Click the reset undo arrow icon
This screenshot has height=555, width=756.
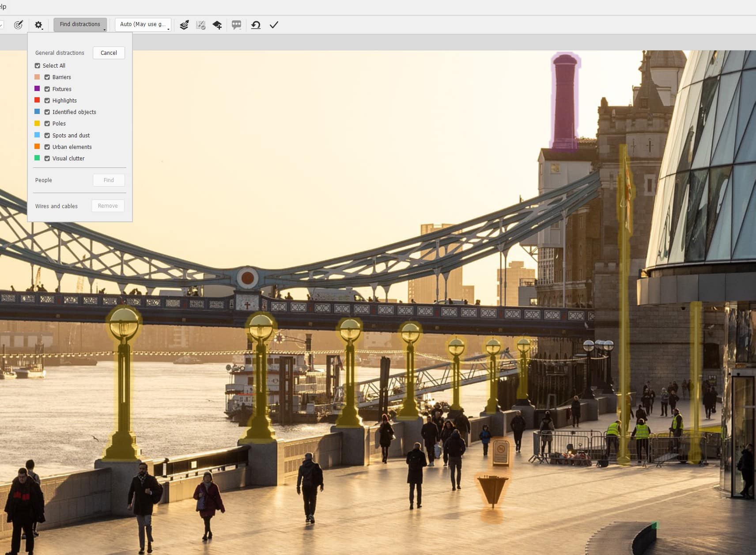256,25
